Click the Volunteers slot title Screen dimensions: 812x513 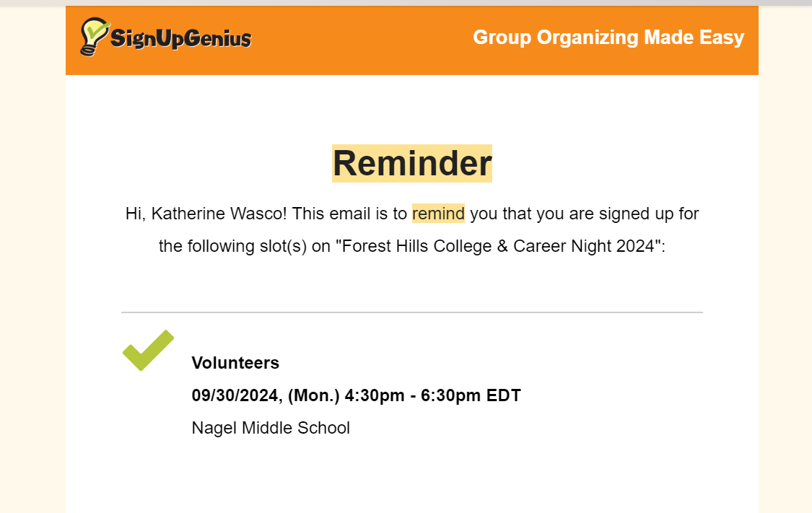point(235,363)
